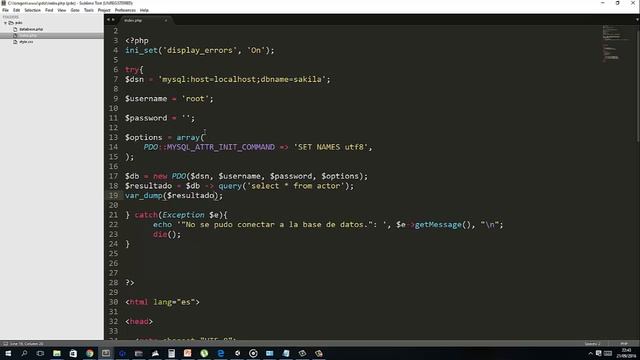
Task: Open the Windows Start menu
Action: pyautogui.click(x=8, y=353)
